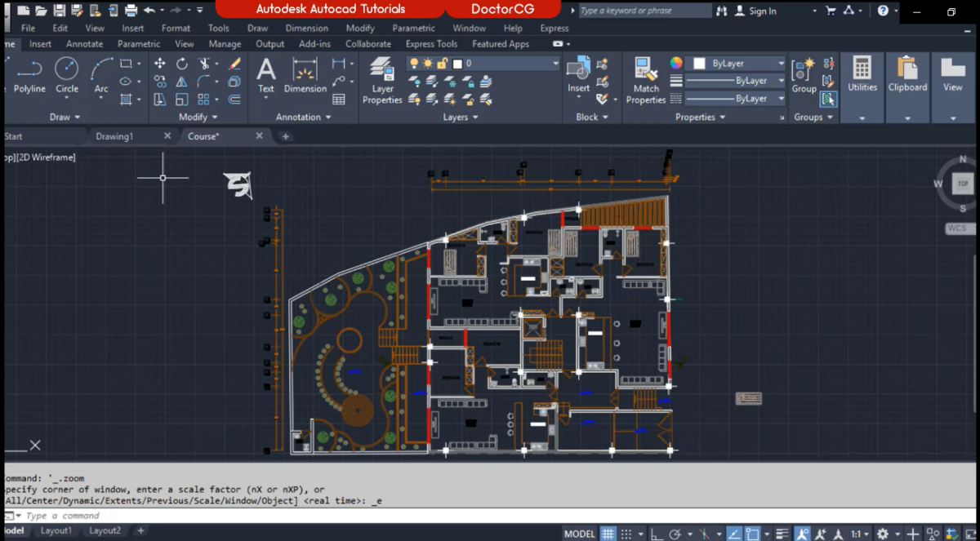
Task: Open the Parametric ribbon tab
Action: tap(138, 44)
